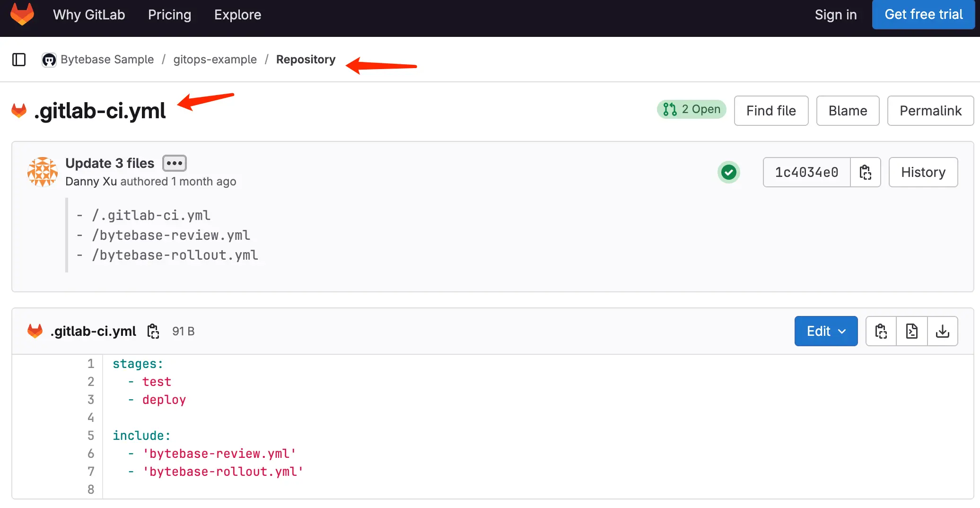The image size is (980, 508).
Task: Copy the file path next to filename
Action: pyautogui.click(x=153, y=331)
